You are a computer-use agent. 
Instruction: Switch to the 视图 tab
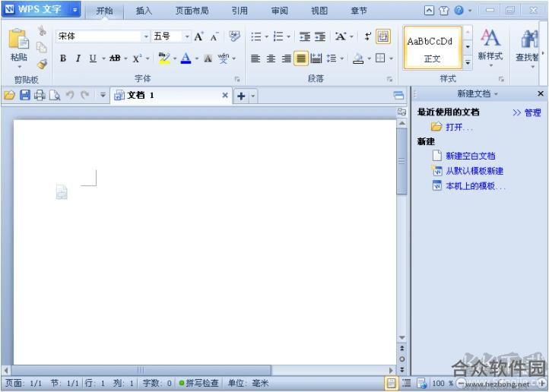319,11
